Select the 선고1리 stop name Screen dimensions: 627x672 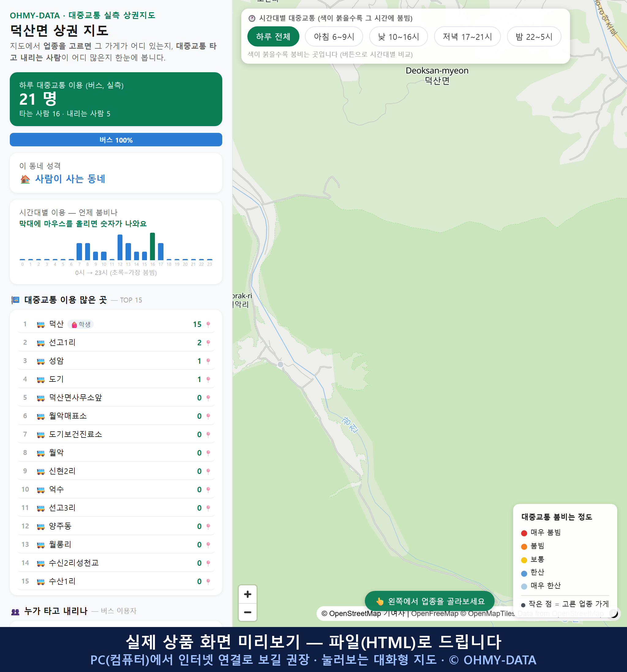pyautogui.click(x=62, y=342)
